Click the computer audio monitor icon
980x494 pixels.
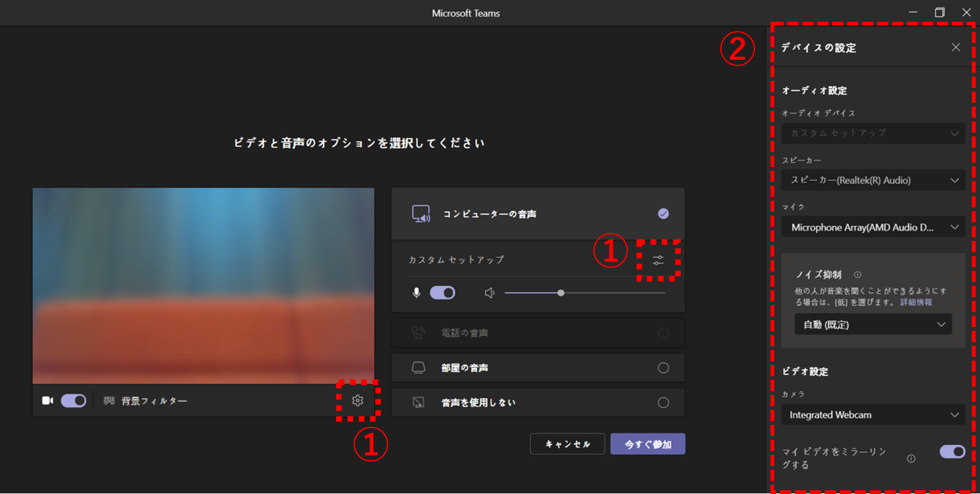[421, 214]
